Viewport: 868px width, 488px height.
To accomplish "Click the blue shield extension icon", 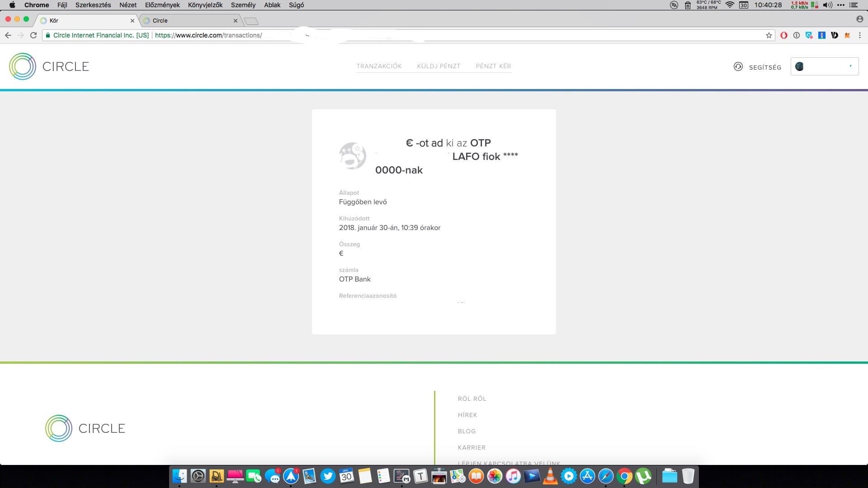I will [809, 35].
